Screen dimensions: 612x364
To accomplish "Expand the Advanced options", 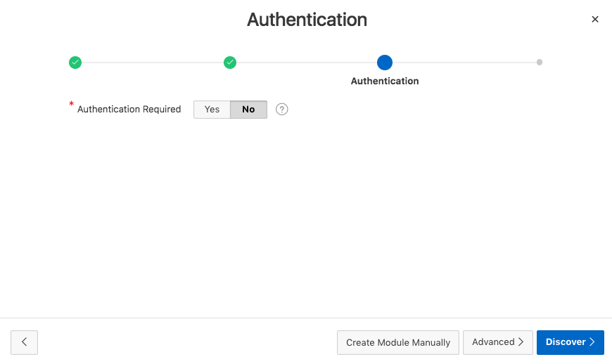I will coord(497,342).
